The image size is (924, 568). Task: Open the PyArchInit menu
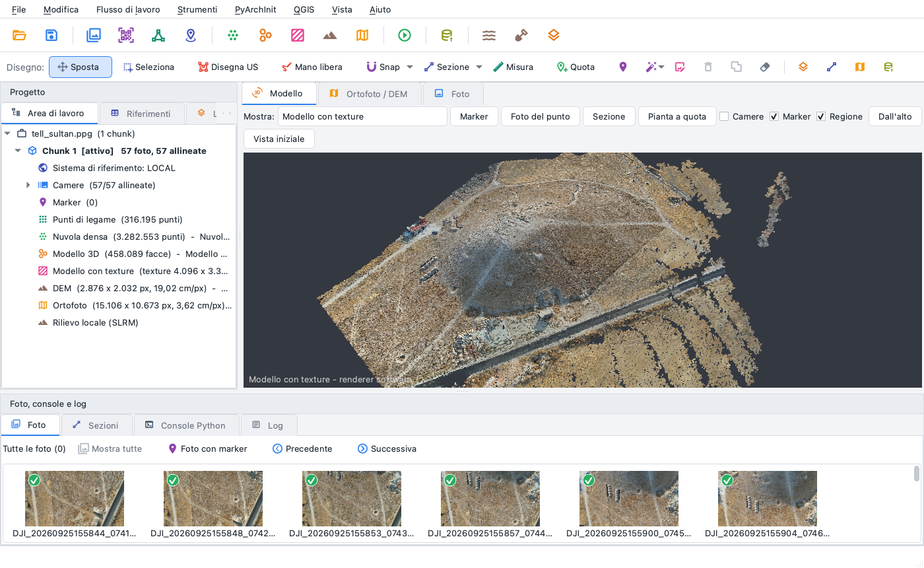tap(255, 9)
